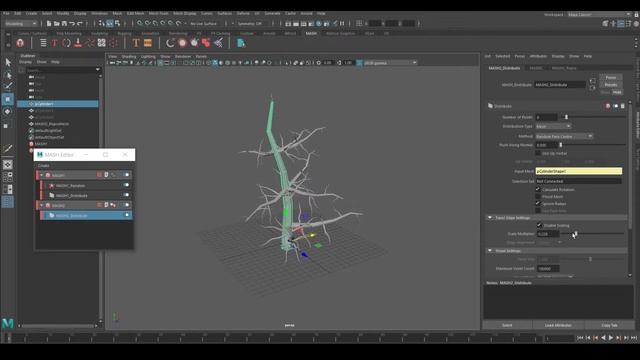This screenshot has height=360, width=640.
Task: Choose the Select tool arrow in toolbox
Action: (x=8, y=62)
